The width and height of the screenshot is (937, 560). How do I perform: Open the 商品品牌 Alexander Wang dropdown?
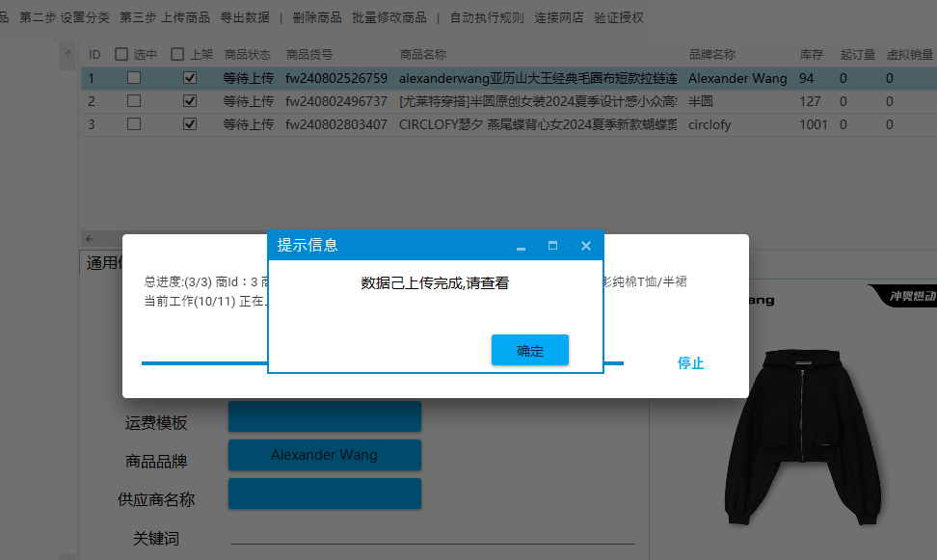pos(324,455)
